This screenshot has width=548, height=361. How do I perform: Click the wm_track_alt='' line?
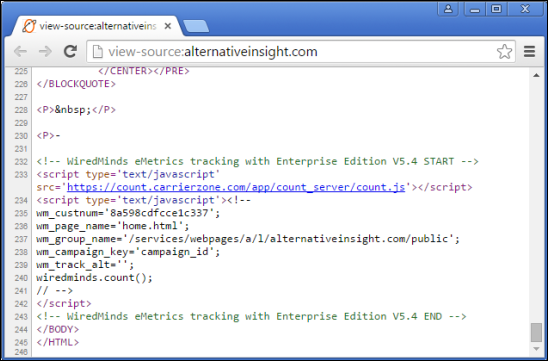point(85,265)
